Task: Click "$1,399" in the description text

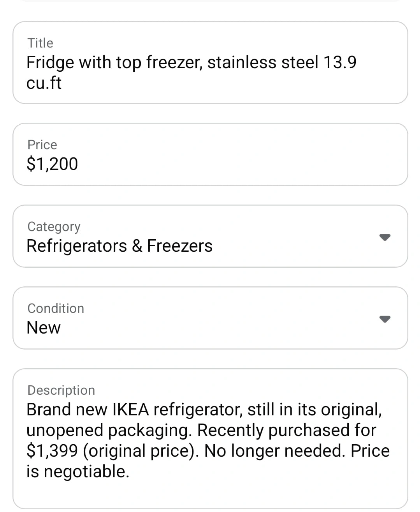Action: click(52, 451)
